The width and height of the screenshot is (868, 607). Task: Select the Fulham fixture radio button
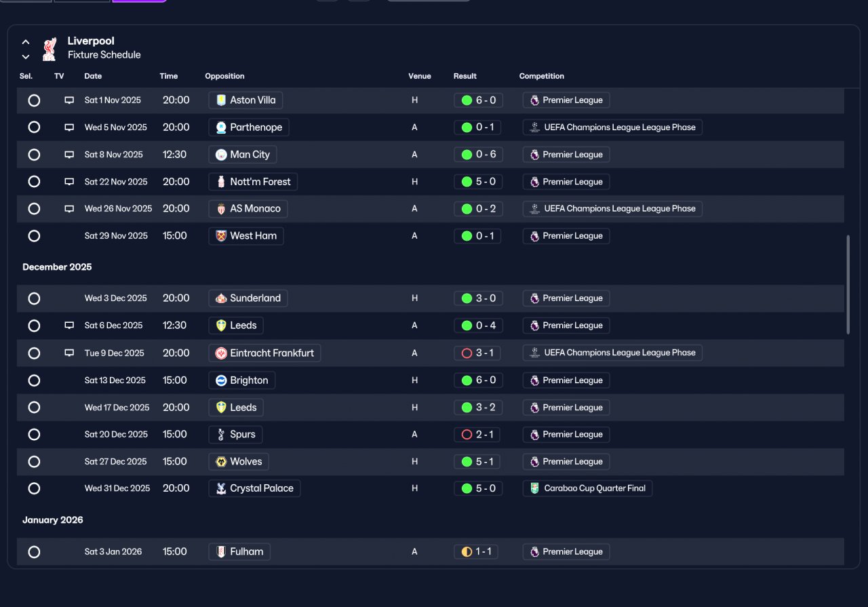(34, 551)
